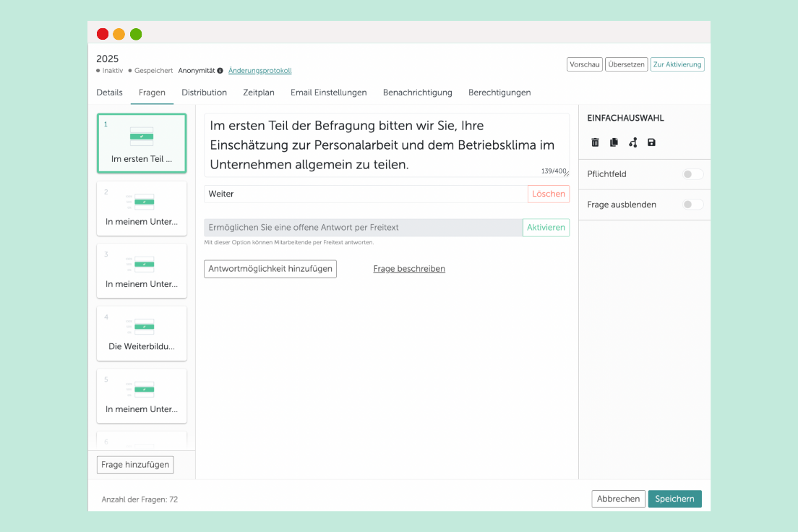The image size is (798, 532).
Task: Click Aktivieren for free text answer
Action: pyautogui.click(x=546, y=228)
